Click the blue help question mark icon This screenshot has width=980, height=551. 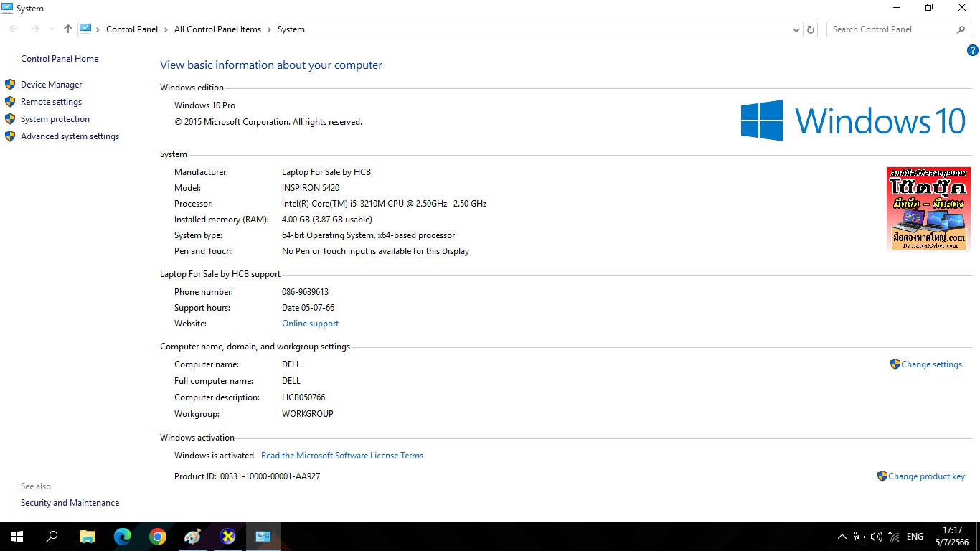(x=972, y=50)
